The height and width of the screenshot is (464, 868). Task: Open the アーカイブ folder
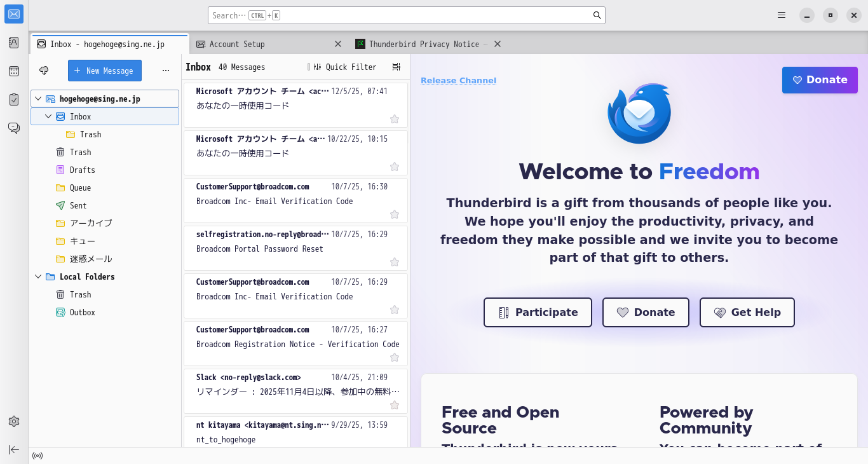pyautogui.click(x=105, y=224)
